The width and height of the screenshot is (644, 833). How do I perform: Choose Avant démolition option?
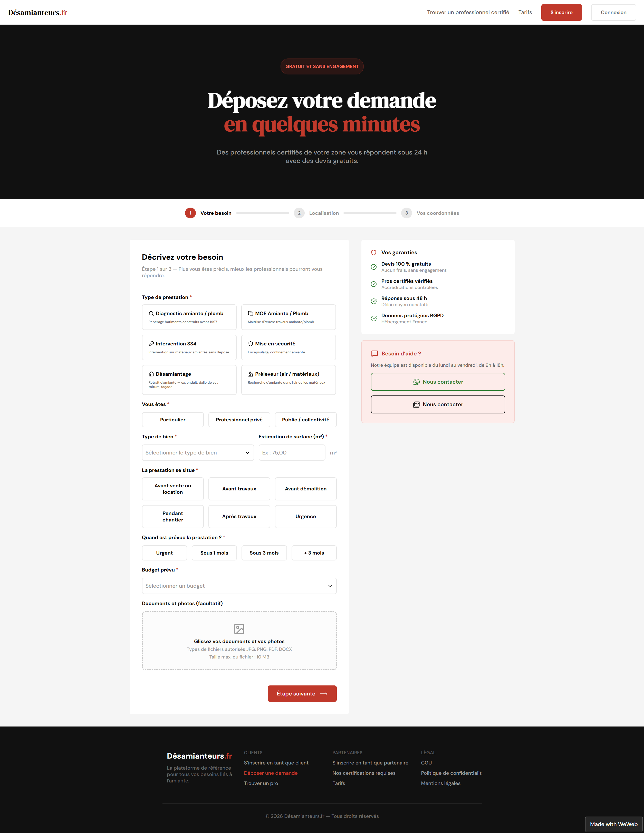(306, 489)
